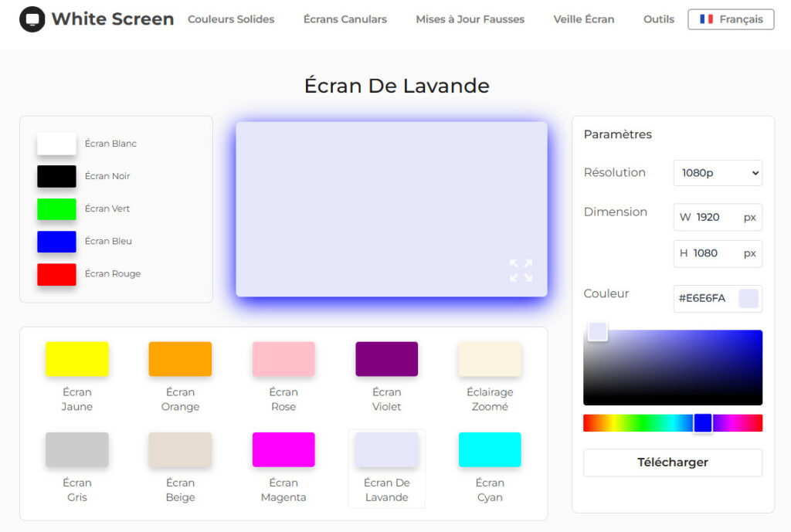Click the hex color code field
The width and height of the screenshot is (791, 532).
coord(704,298)
